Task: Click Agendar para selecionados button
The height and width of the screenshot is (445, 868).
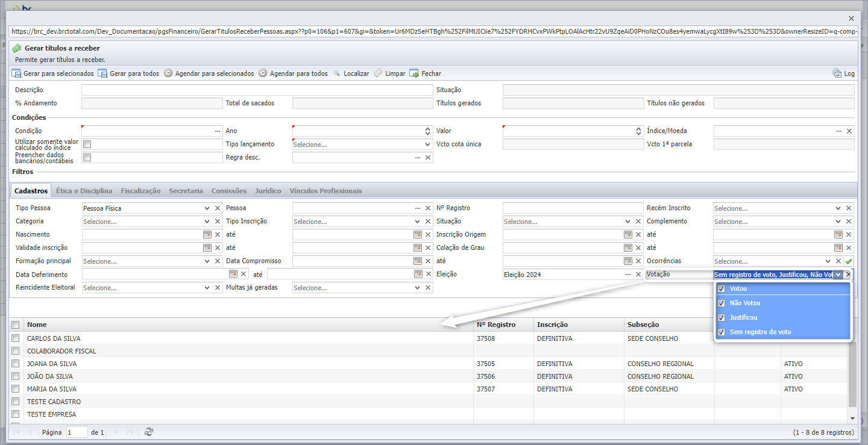Action: point(209,73)
